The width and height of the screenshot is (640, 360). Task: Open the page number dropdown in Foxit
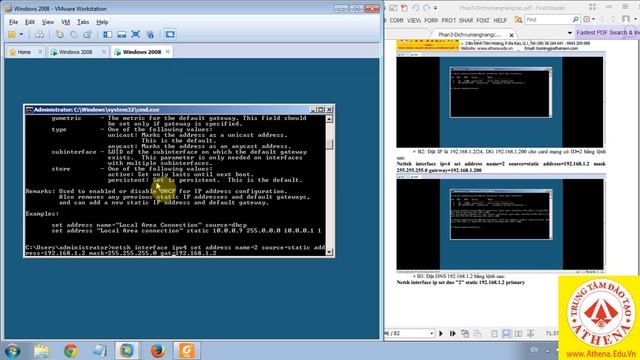tap(431, 333)
